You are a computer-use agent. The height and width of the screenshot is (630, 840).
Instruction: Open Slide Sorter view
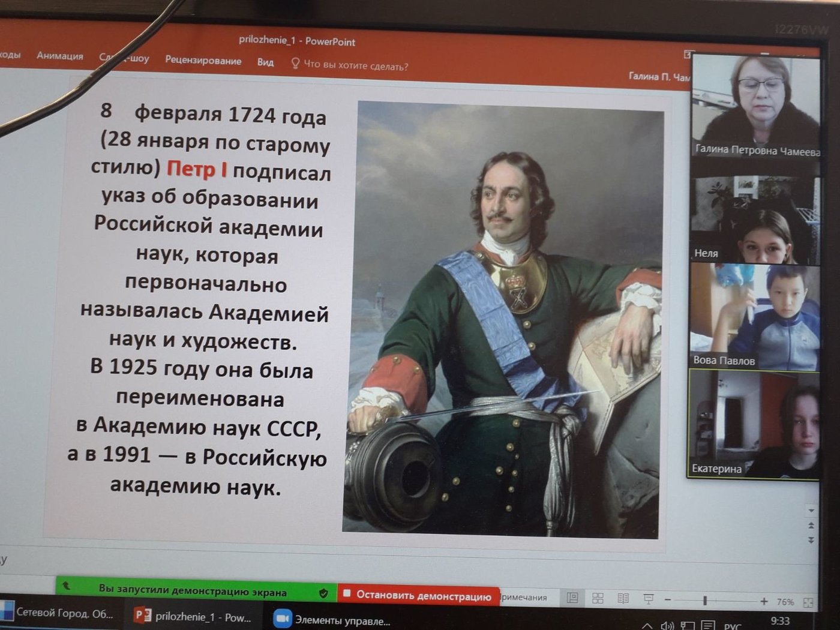(x=598, y=598)
